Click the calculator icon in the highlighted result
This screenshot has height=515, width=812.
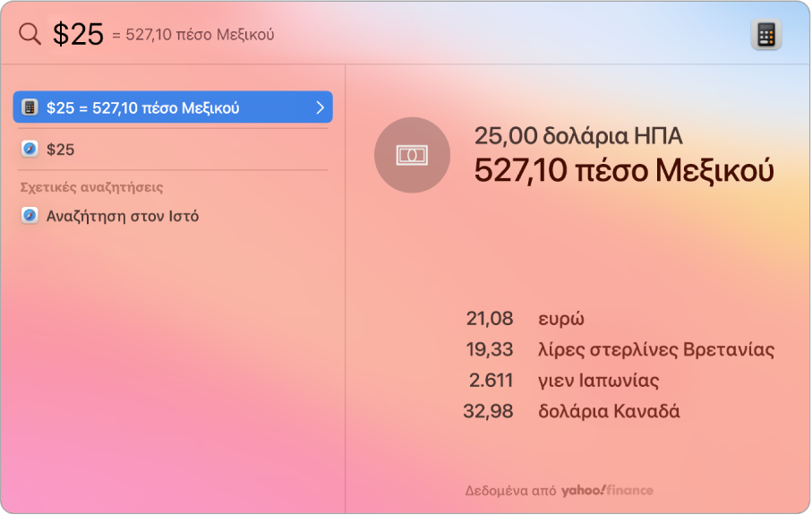pyautogui.click(x=30, y=107)
